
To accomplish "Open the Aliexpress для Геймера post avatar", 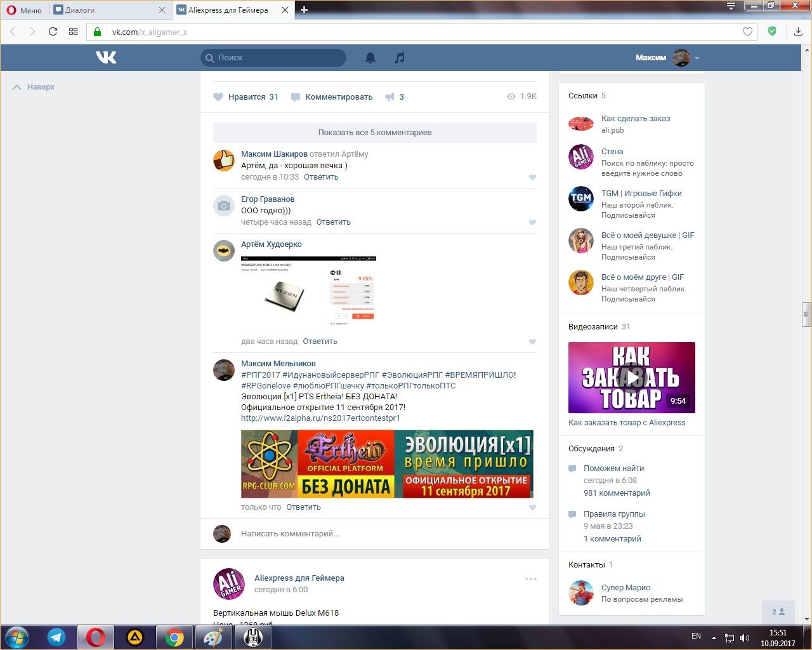I will click(229, 584).
